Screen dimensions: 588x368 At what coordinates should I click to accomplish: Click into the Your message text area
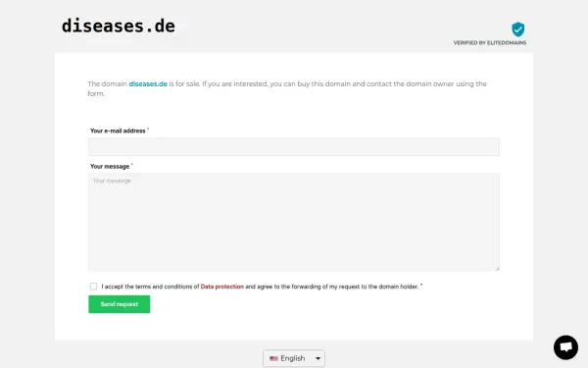point(294,222)
